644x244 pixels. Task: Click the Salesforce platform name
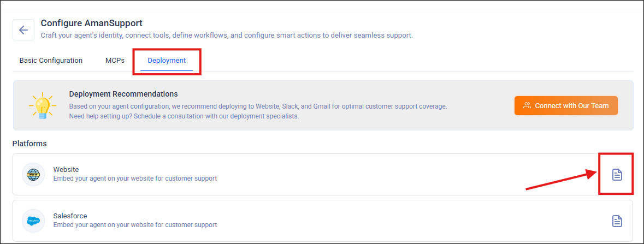point(70,216)
